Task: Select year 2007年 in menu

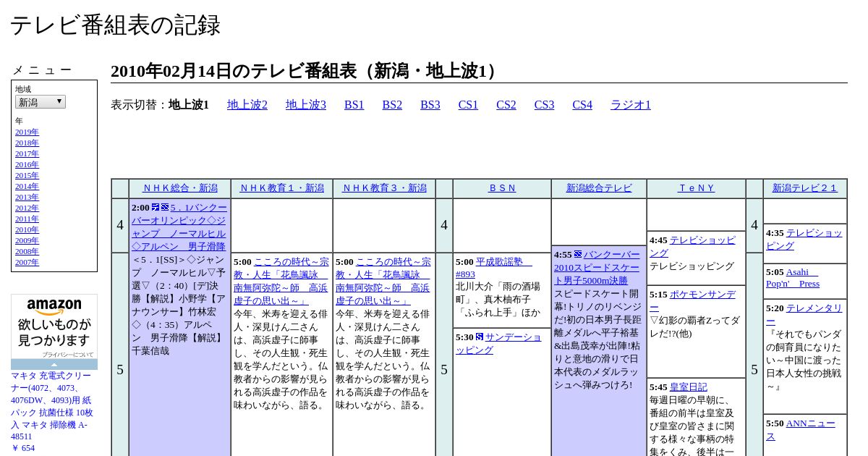Action: pos(27,262)
